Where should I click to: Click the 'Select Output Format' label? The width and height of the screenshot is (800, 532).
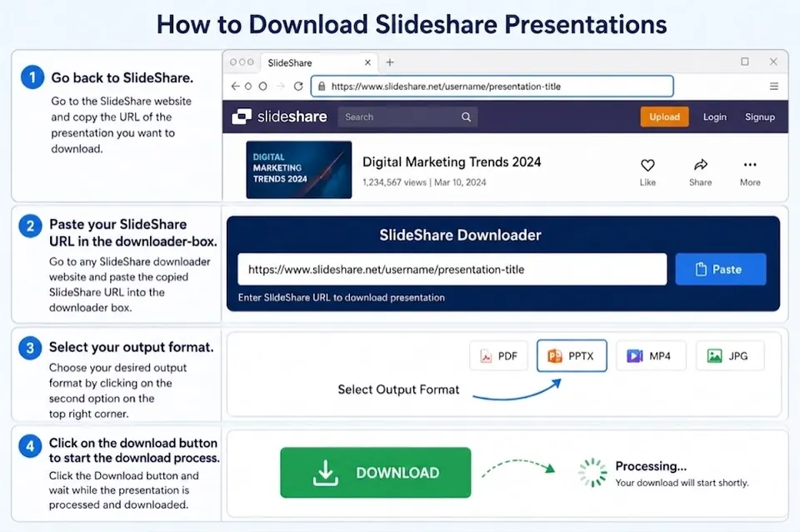(x=398, y=390)
